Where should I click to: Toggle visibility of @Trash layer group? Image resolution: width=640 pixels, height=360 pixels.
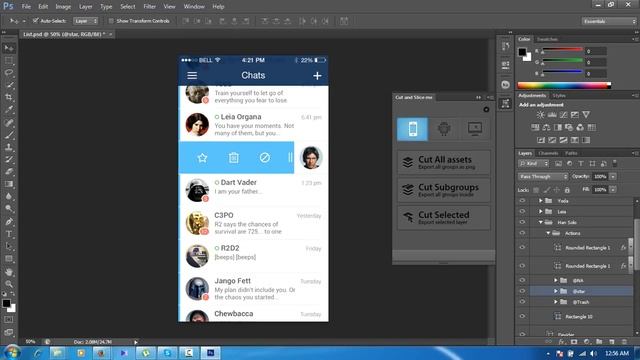[522, 302]
